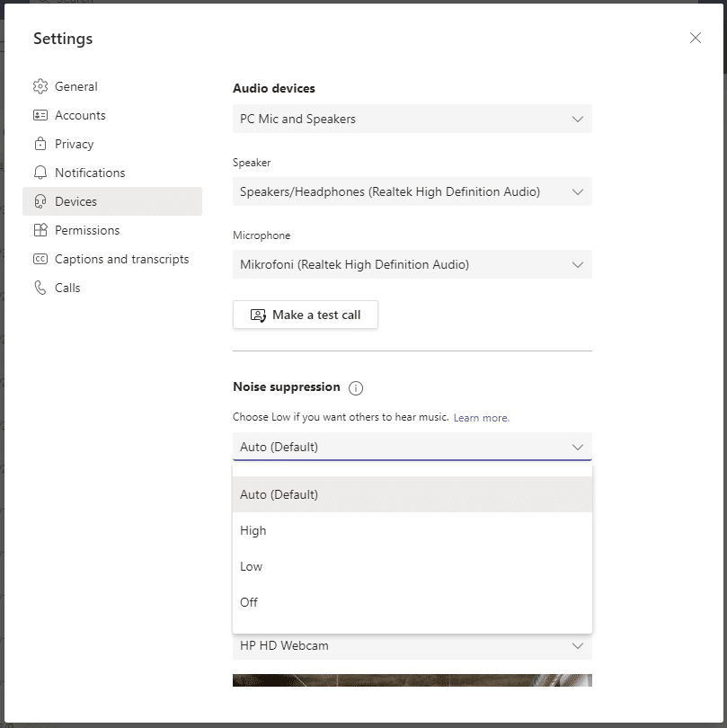Click the Notifications bell icon
The image size is (727, 728).
click(x=40, y=173)
